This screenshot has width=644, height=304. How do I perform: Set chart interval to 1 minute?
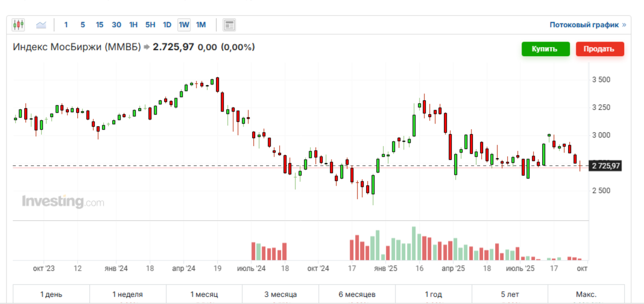pyautogui.click(x=66, y=25)
